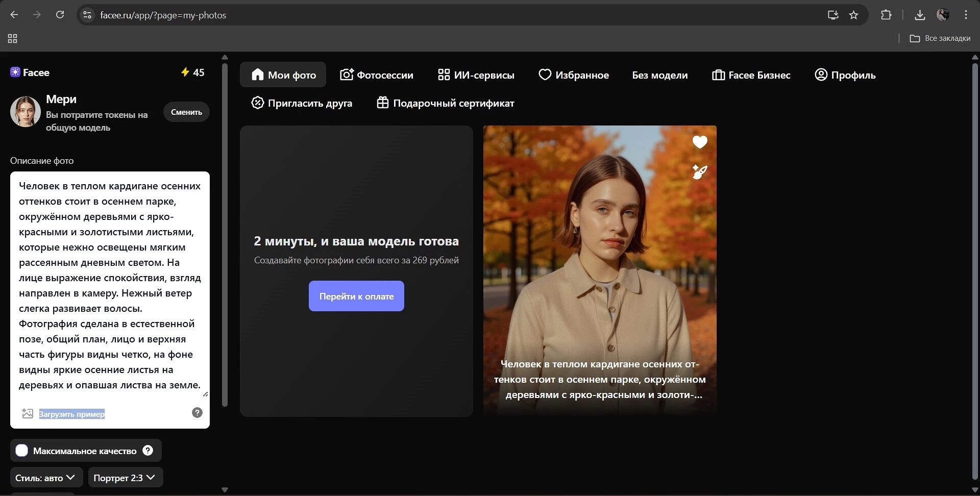Open the Профиль tab

coord(845,75)
